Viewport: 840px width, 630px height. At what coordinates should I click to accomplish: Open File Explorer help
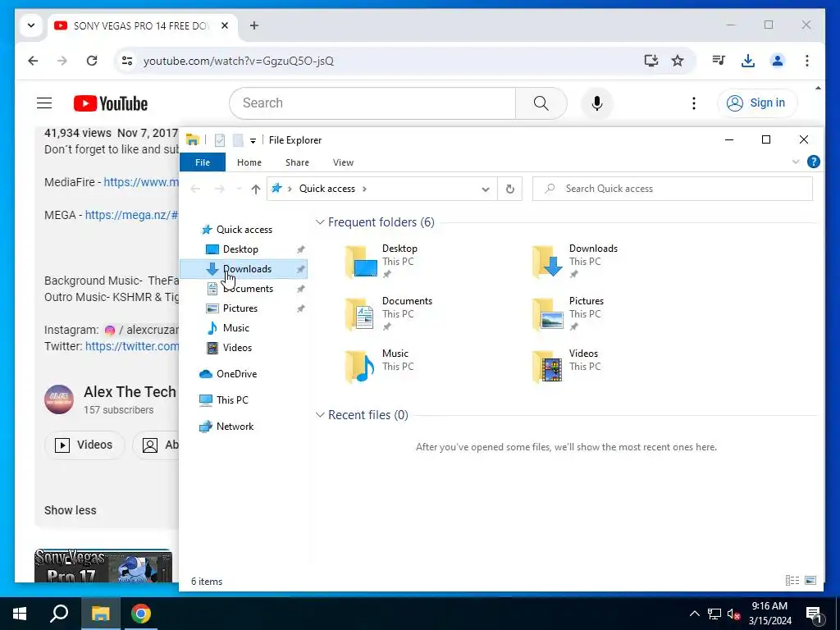coord(813,162)
